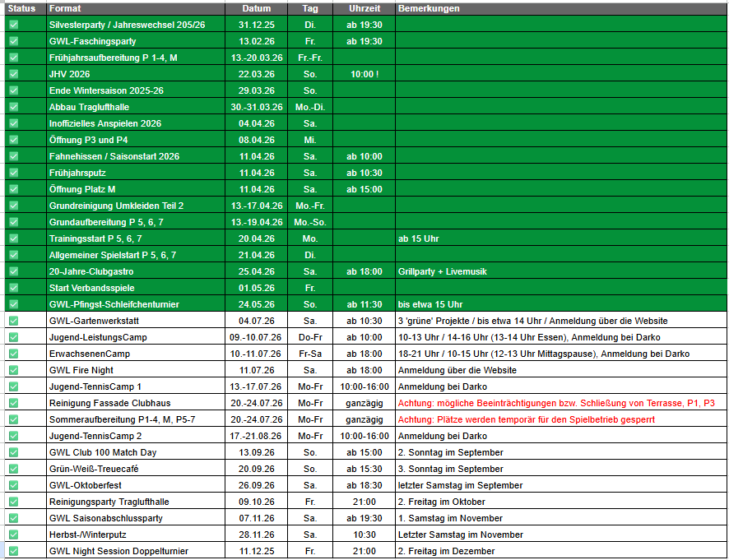Select the Jugend-TennisCamp 1 time cell 10:00-16:00

point(364,386)
